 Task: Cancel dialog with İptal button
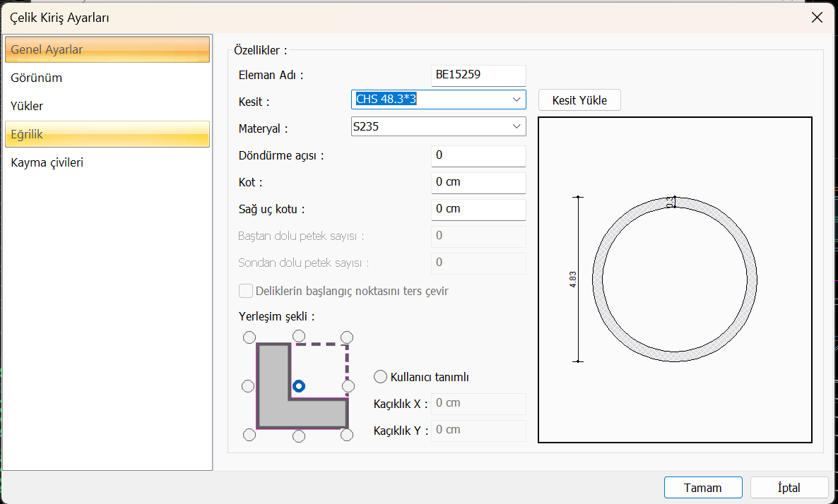(789, 488)
